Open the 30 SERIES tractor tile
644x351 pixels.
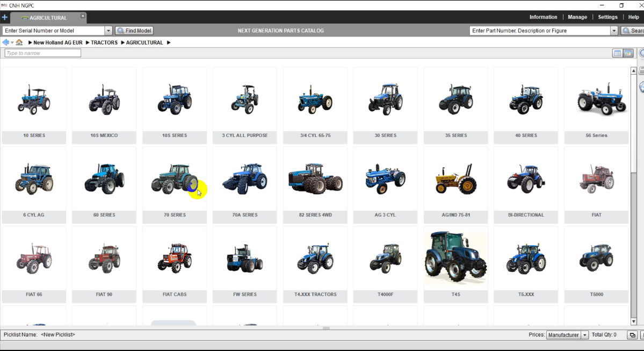(x=385, y=106)
